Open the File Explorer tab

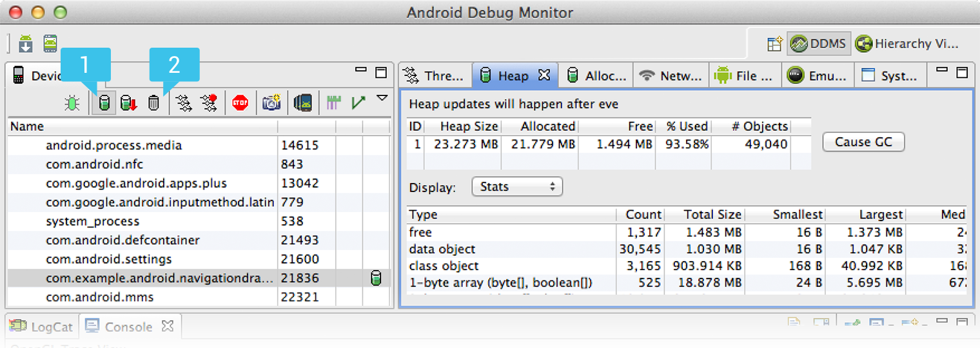point(745,75)
